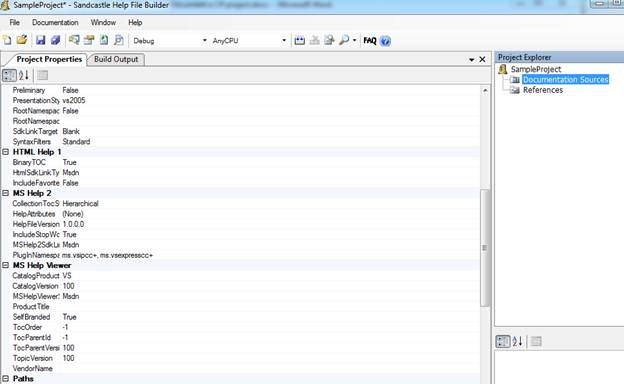Switch to the Project Properties tab
This screenshot has height=384, width=624.
49,59
